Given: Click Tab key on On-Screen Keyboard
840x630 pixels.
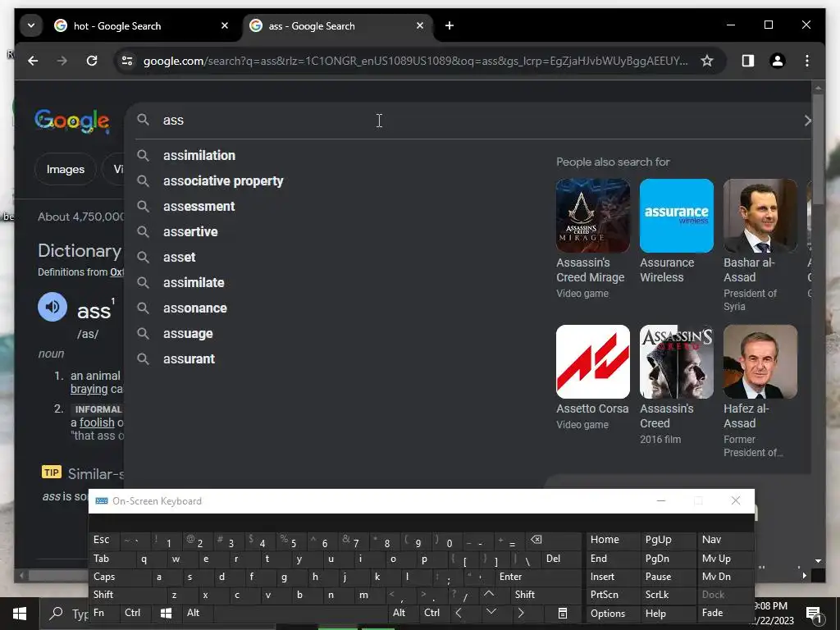Looking at the screenshot, I should tap(109, 559).
